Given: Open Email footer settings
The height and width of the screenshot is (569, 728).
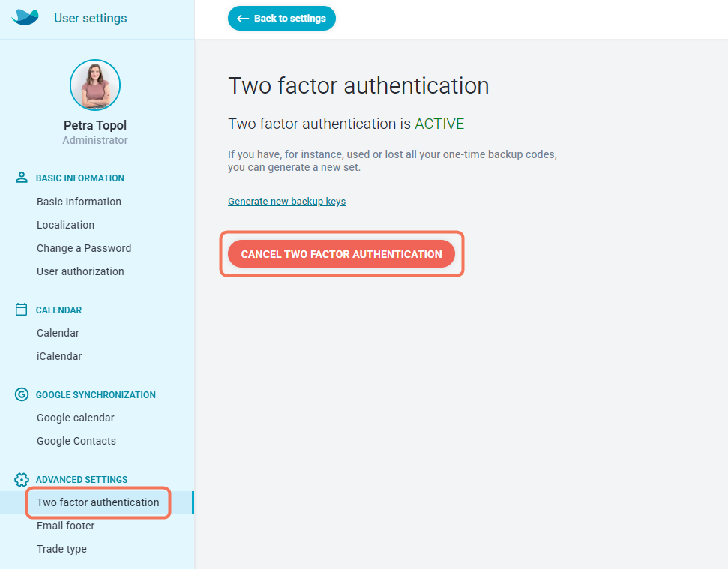Looking at the screenshot, I should [x=65, y=526].
